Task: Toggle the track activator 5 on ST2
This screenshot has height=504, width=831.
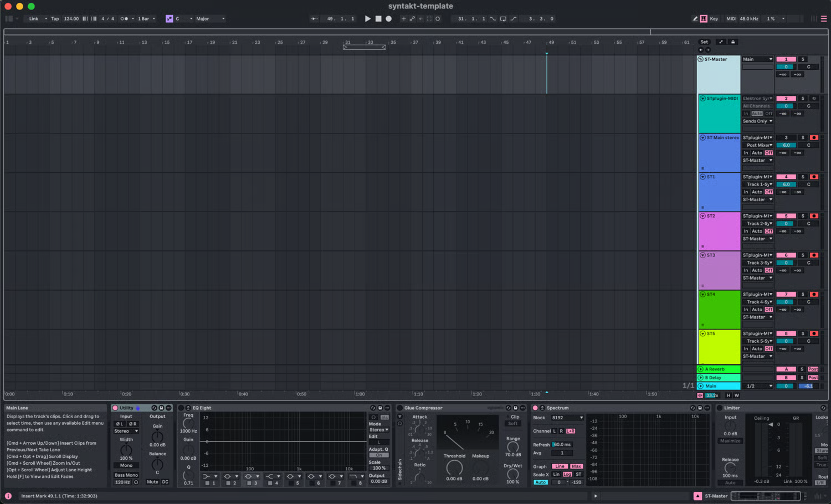Action: (786, 216)
